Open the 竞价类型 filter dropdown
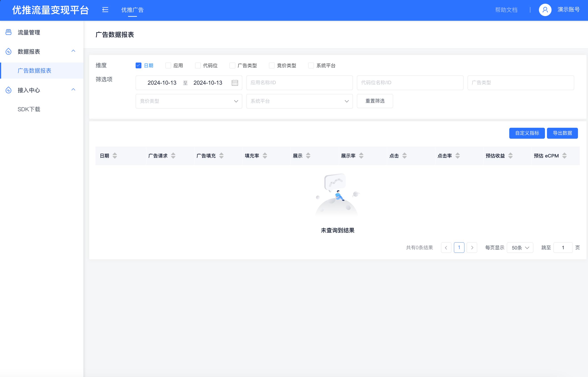588x377 pixels. 189,101
